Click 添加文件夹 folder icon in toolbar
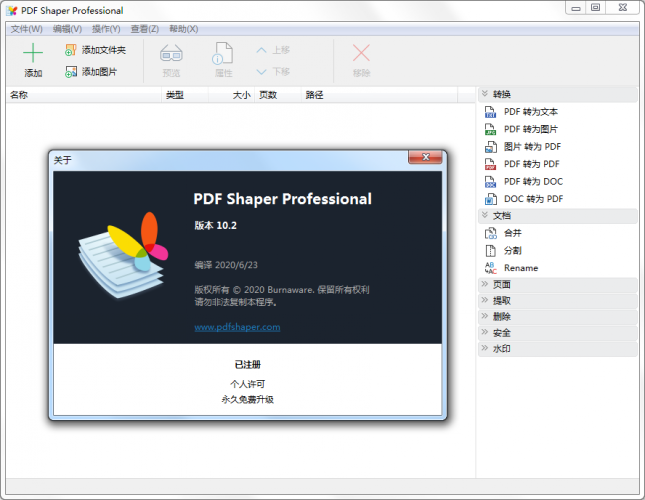Image resolution: width=645 pixels, height=500 pixels. (71, 50)
